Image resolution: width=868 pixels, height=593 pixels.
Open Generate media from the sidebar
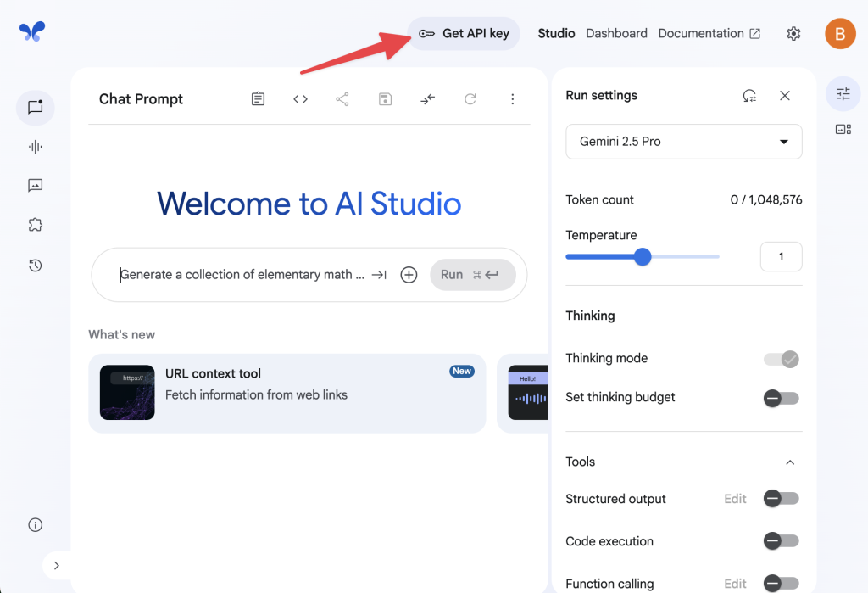click(x=35, y=185)
